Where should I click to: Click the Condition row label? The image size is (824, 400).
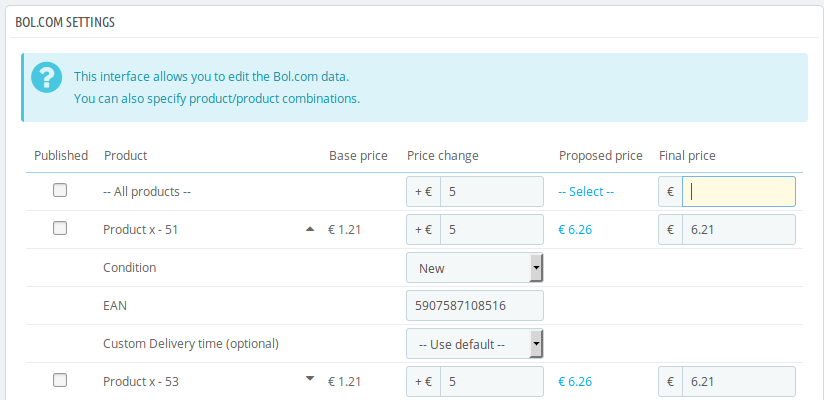[x=130, y=268]
